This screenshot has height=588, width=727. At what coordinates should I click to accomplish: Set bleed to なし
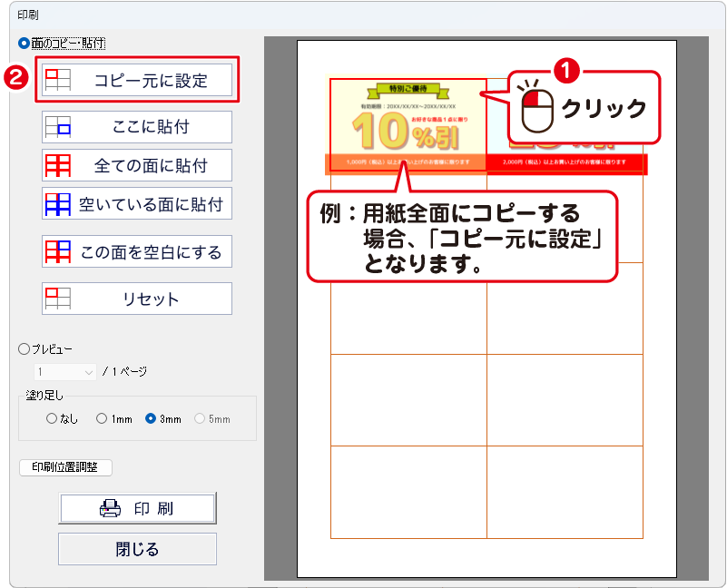pyautogui.click(x=52, y=419)
